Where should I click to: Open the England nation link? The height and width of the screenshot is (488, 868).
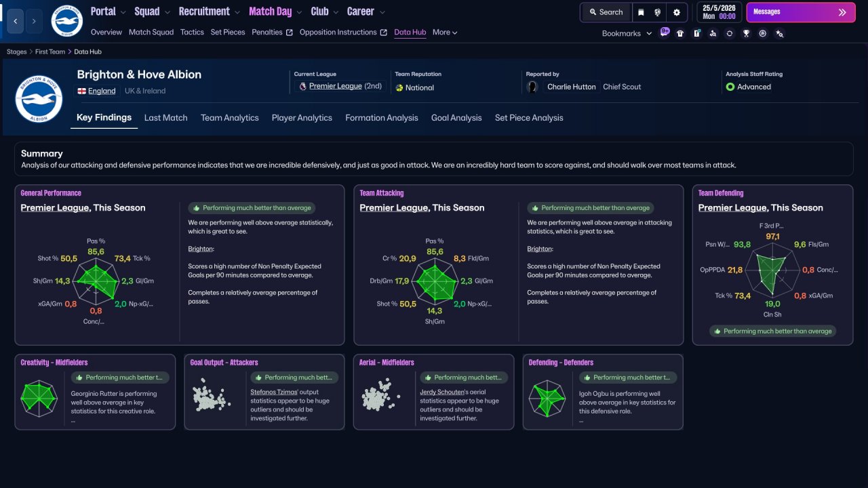pos(102,91)
